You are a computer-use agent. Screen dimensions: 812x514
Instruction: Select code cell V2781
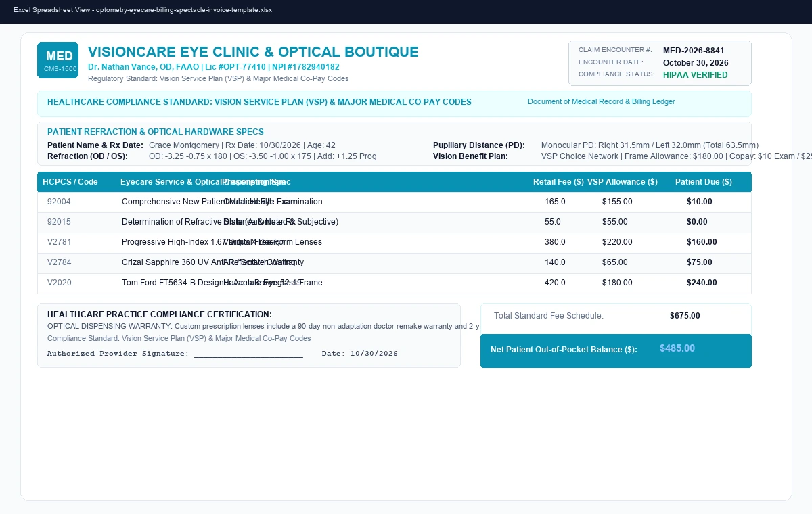pos(60,242)
